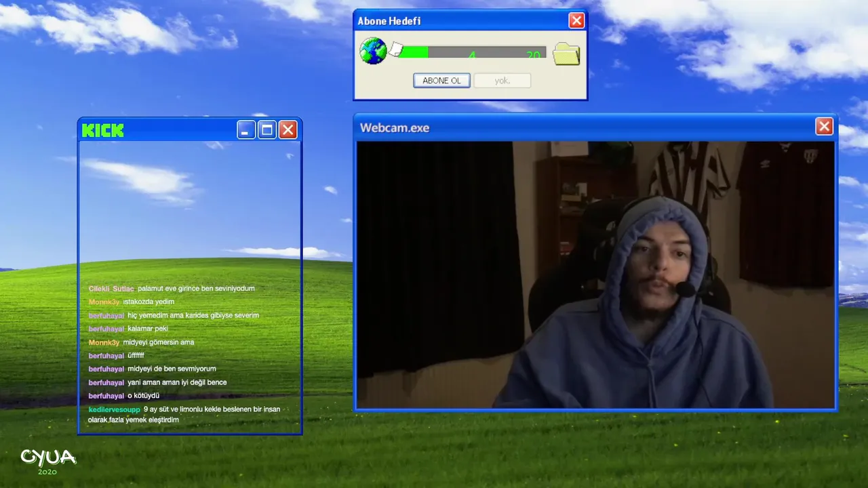Maximize the KICK chat window
This screenshot has height=488, width=868.
tap(267, 129)
